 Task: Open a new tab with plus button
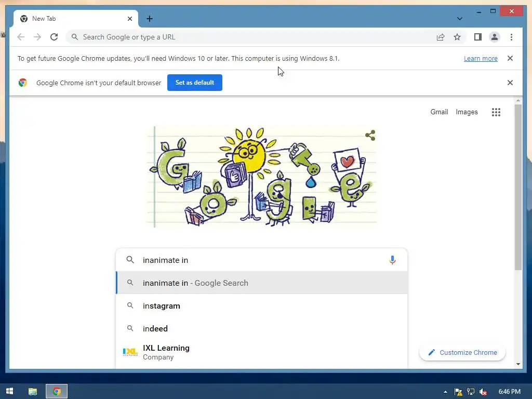click(x=149, y=19)
